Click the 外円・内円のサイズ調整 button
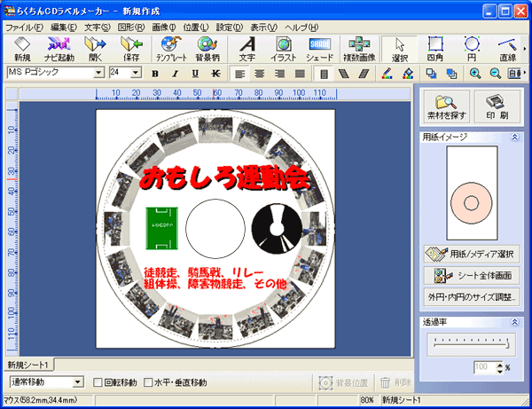The height and width of the screenshot is (409, 532). (x=472, y=297)
